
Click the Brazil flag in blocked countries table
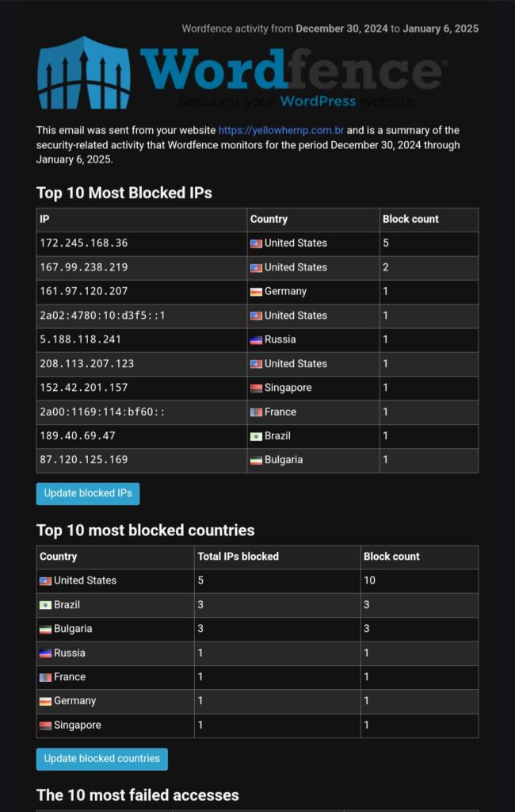click(x=45, y=605)
